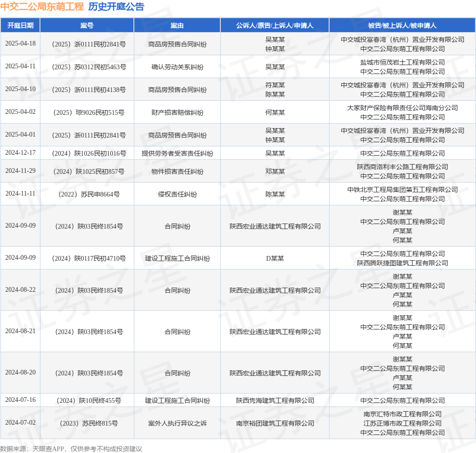Click the 案由 column header

pos(177,26)
